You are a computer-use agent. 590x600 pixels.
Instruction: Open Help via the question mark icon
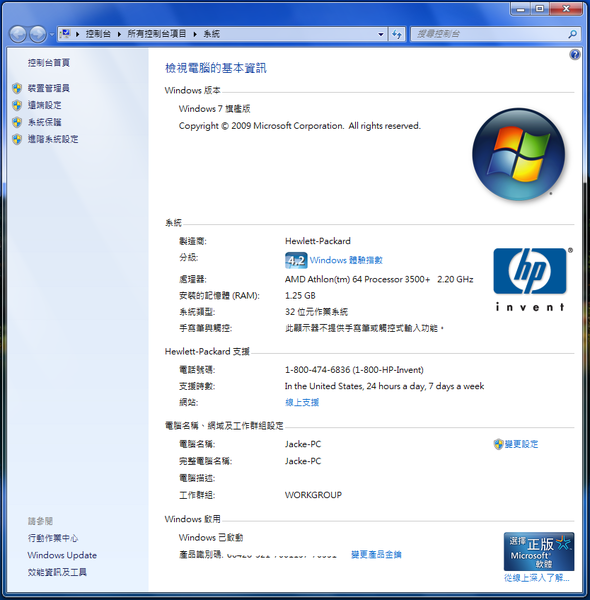click(575, 55)
